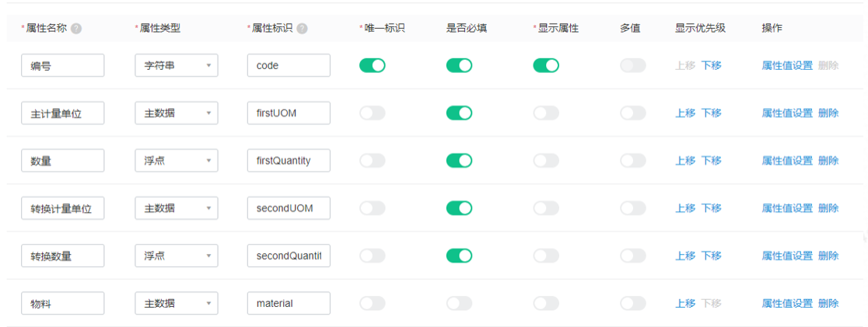
Task: Enable 显示属性 for 数量 row
Action: click(x=546, y=161)
